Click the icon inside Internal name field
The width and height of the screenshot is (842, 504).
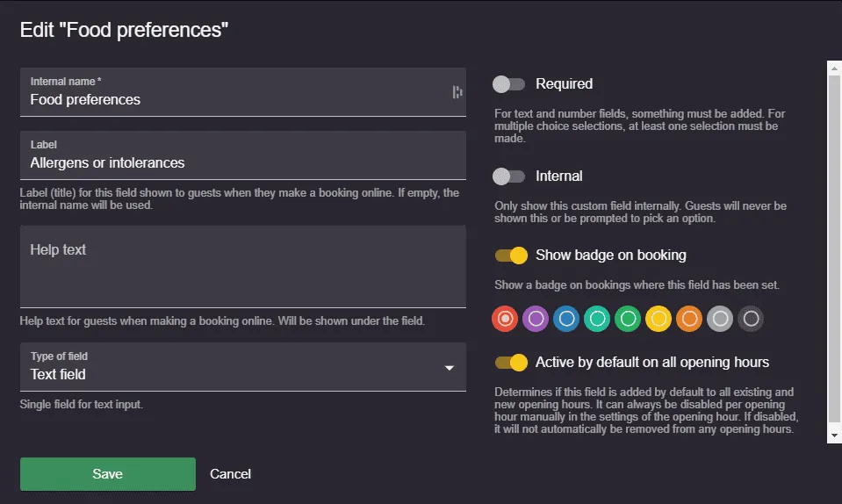coord(457,92)
